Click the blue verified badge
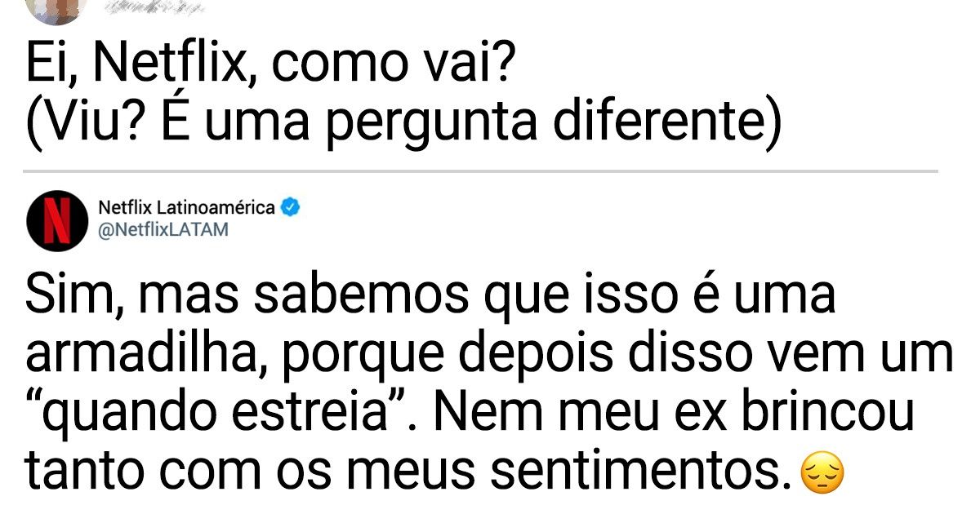Screen dimensions: 980x514 tap(291, 208)
